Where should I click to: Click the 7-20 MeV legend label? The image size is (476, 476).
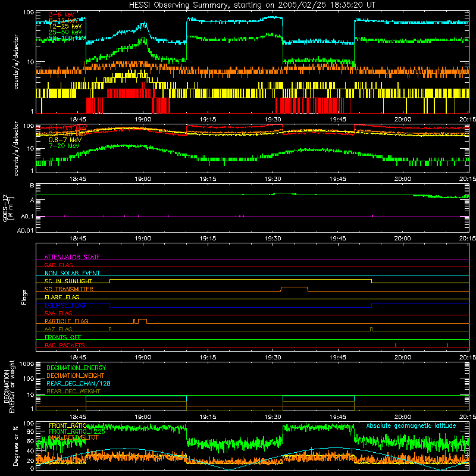(64, 146)
